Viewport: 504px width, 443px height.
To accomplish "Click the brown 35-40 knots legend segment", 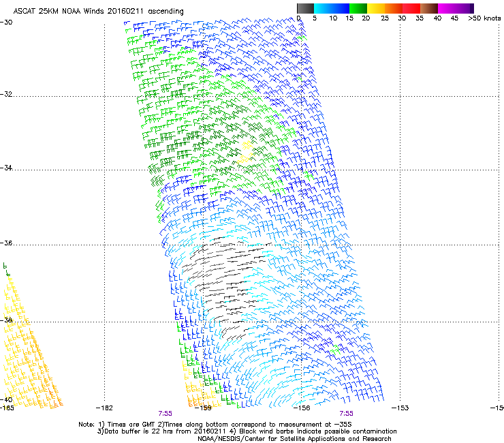I will coord(429,8).
